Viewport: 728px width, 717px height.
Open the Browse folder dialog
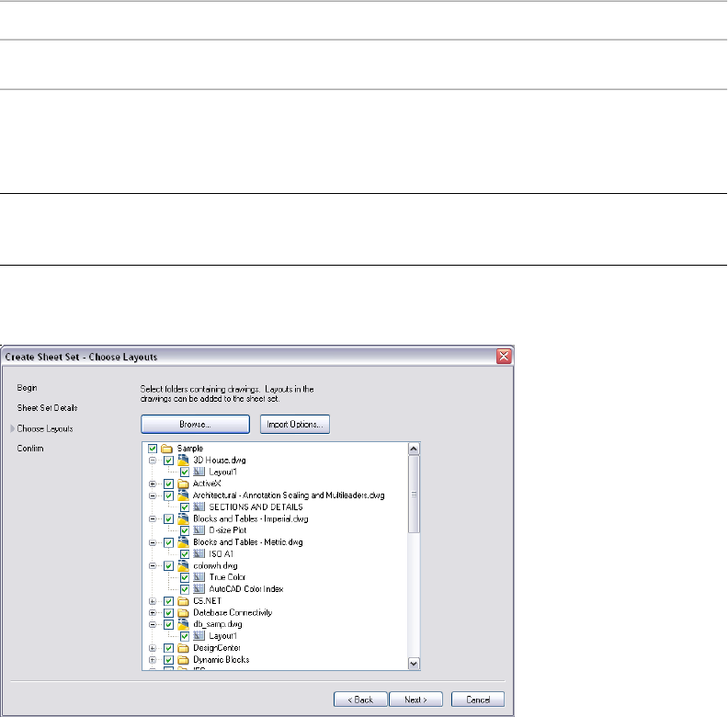pos(195,425)
